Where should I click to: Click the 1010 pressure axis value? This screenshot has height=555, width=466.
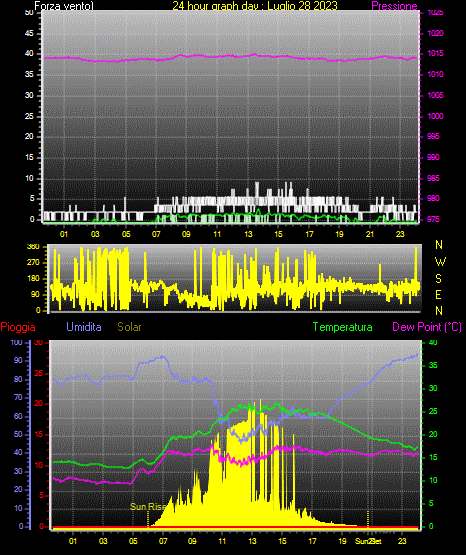tap(435, 74)
